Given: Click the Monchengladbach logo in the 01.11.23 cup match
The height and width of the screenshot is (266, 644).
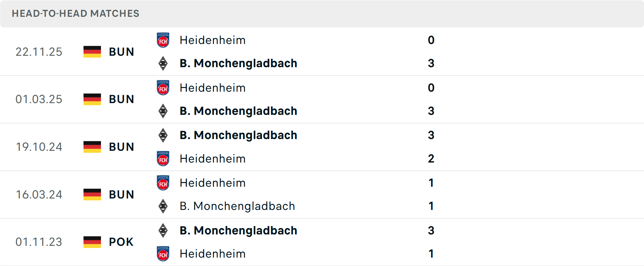Looking at the screenshot, I should [x=163, y=230].
